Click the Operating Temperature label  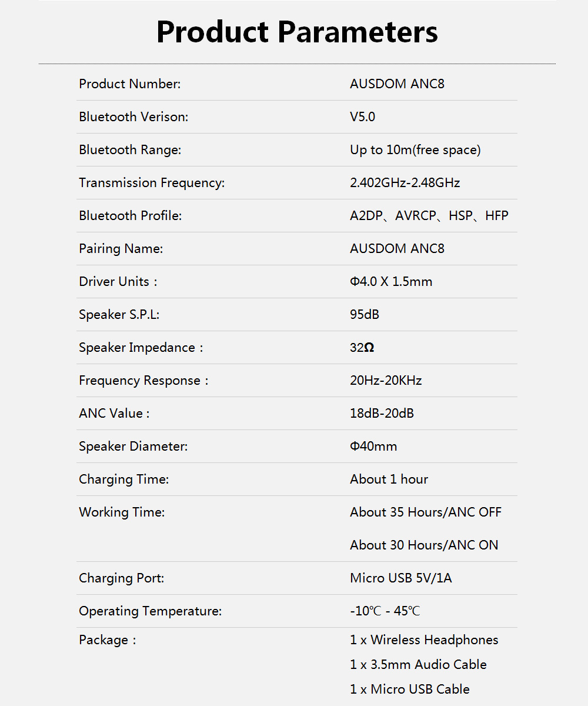coord(150,611)
